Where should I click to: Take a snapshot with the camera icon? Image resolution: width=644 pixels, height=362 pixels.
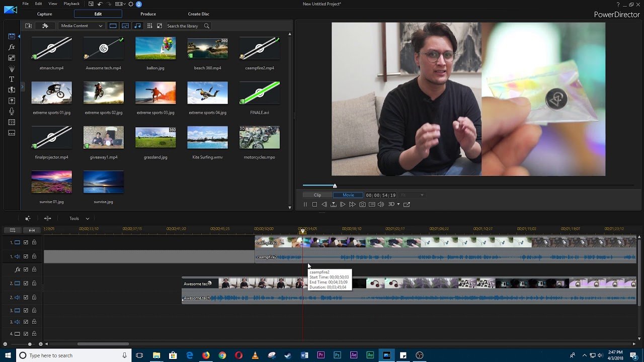pyautogui.click(x=362, y=205)
